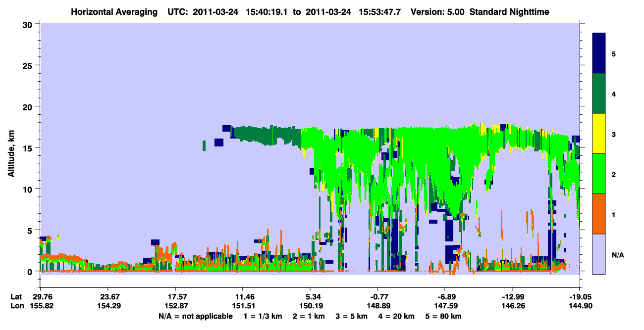Click the 'Lat' row label

pos(16,297)
